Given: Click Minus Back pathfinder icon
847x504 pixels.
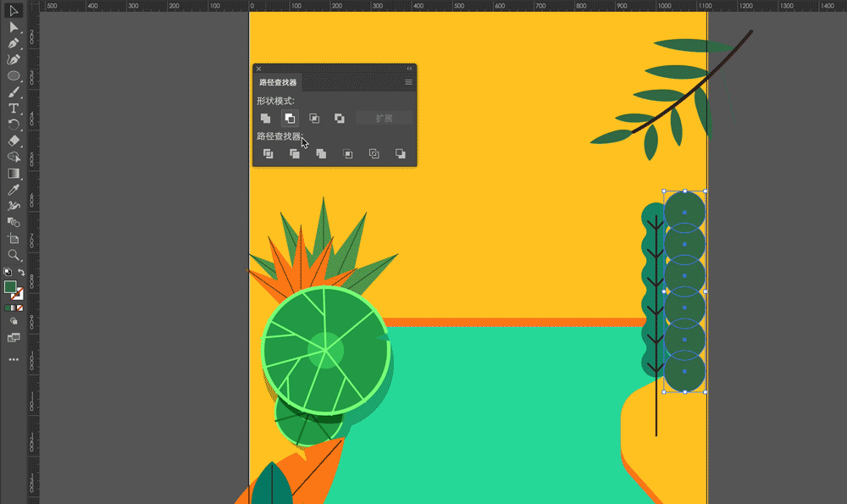Looking at the screenshot, I should 401,154.
